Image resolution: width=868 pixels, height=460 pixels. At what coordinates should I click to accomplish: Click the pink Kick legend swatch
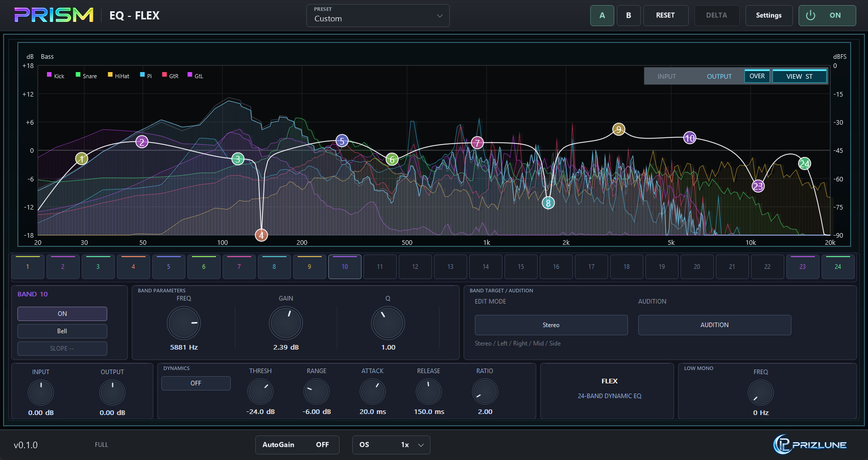[x=50, y=75]
